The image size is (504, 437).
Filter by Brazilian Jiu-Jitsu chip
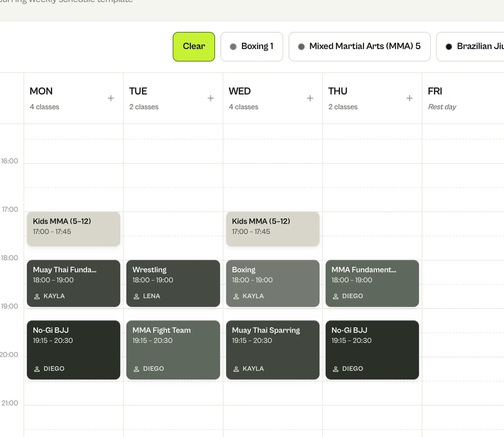(470, 47)
